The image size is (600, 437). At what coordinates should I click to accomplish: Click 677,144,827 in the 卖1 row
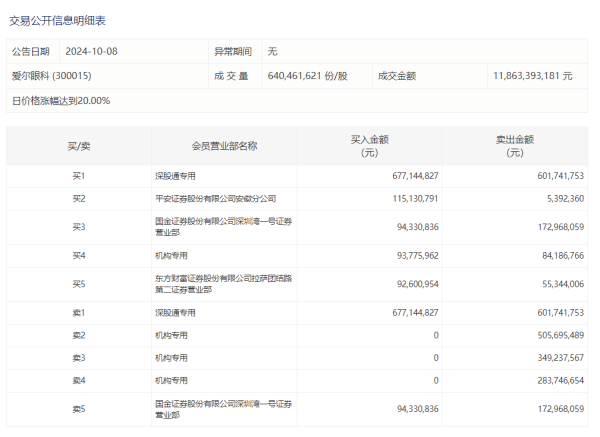(x=415, y=313)
